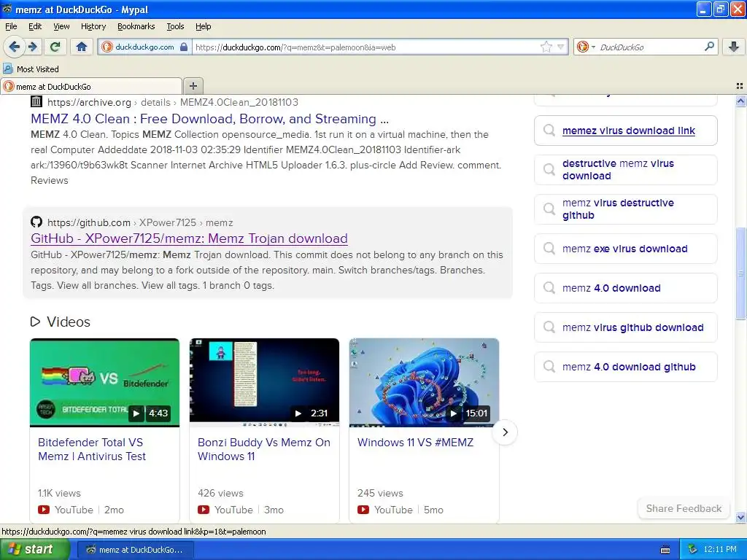The width and height of the screenshot is (747, 560).
Task: Click the duckduckgo.com site identity badge
Action: pos(145,47)
